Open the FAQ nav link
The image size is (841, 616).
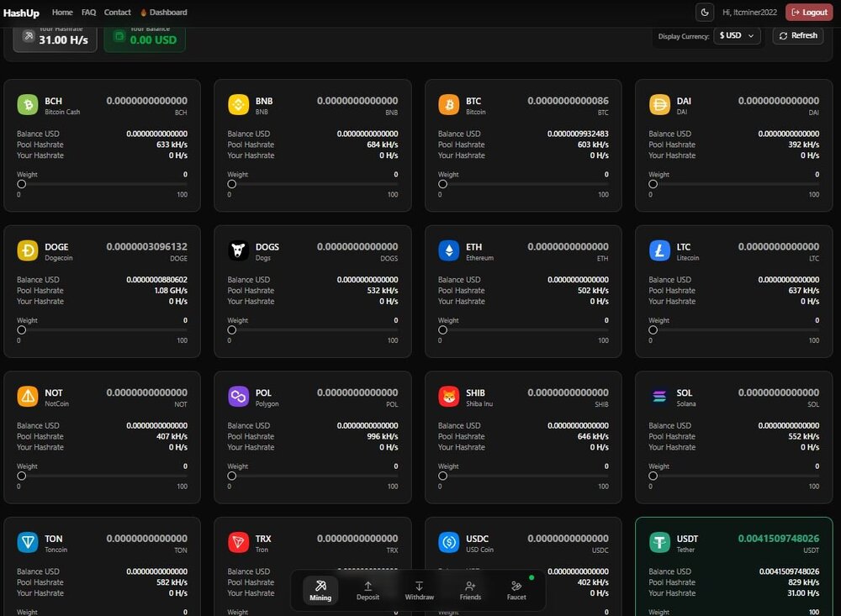pyautogui.click(x=88, y=13)
